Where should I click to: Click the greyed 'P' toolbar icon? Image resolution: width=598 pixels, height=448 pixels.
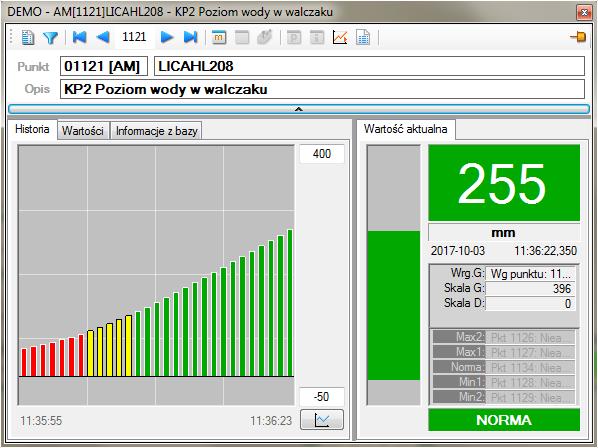pos(294,37)
